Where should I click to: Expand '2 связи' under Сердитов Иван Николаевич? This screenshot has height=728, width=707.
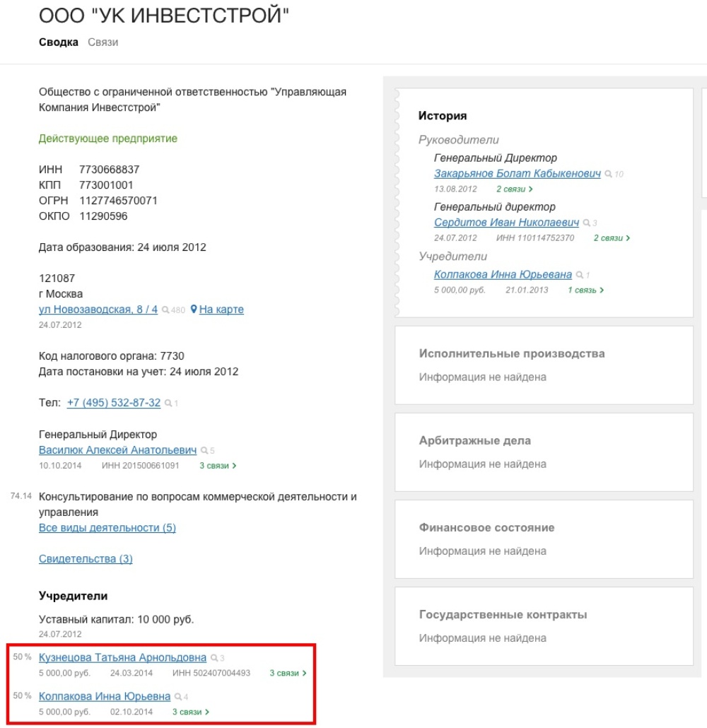point(612,238)
